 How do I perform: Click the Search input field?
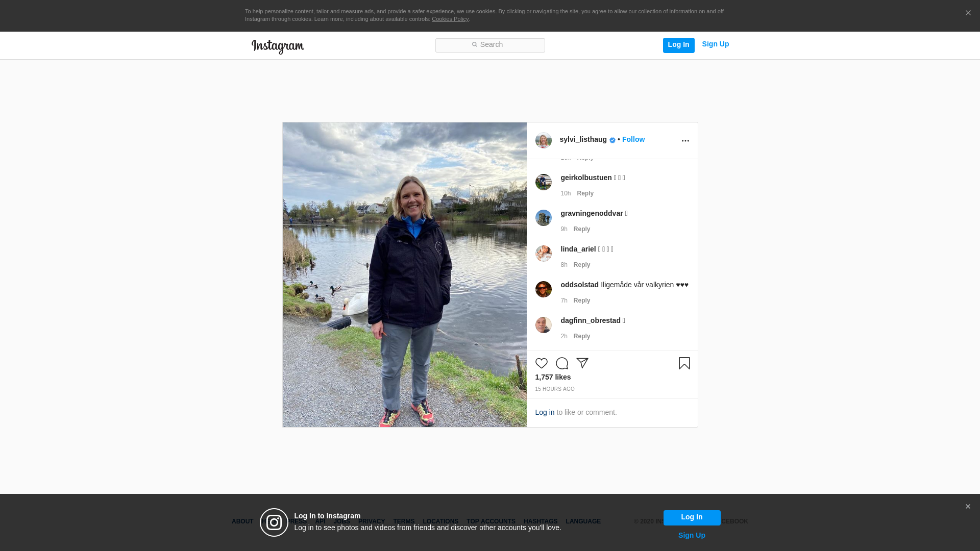[490, 45]
